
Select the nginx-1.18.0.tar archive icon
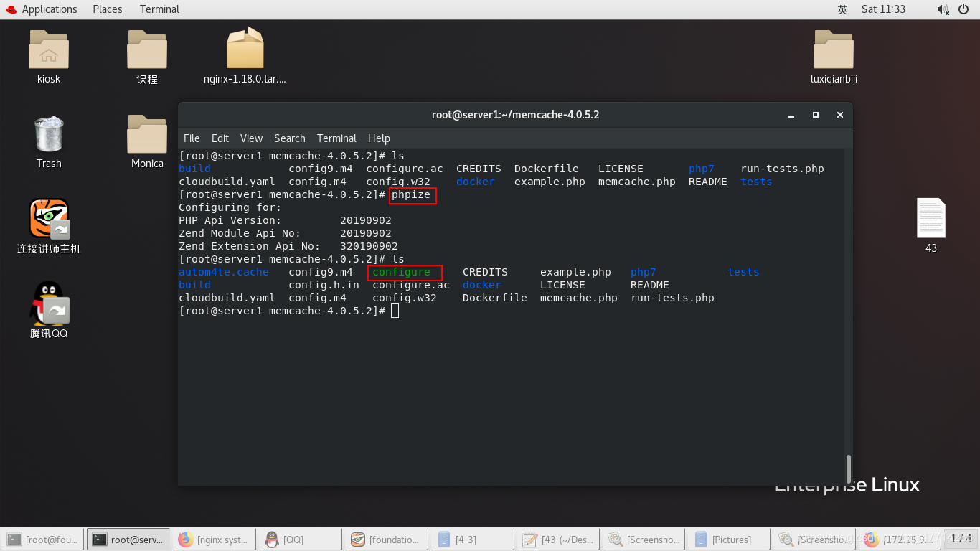245,49
